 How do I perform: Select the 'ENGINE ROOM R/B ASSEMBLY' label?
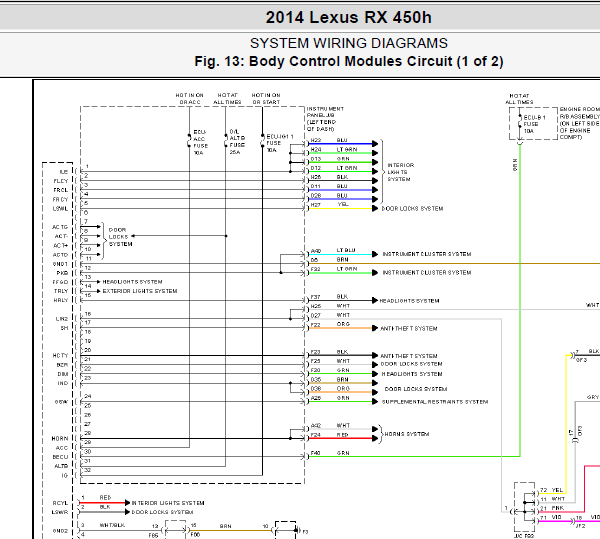coord(579,123)
